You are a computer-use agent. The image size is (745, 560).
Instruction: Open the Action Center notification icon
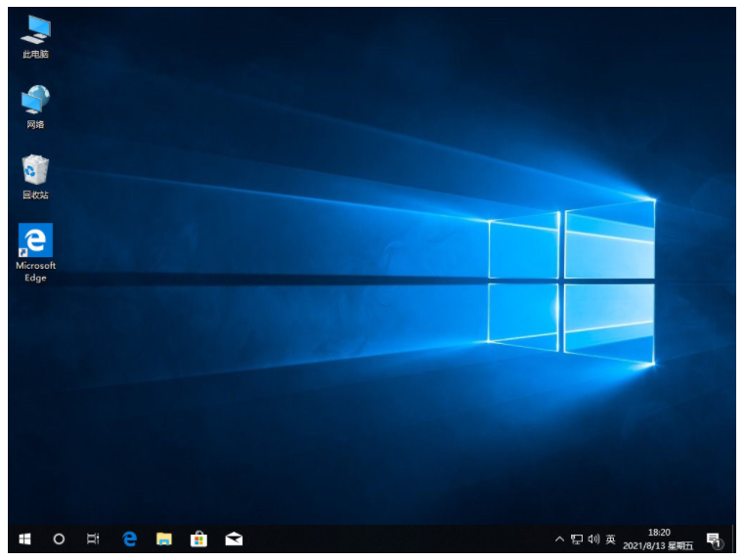714,538
